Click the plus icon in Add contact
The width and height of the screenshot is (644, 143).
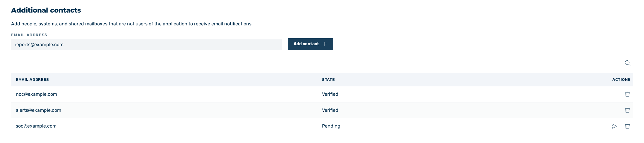click(324, 44)
